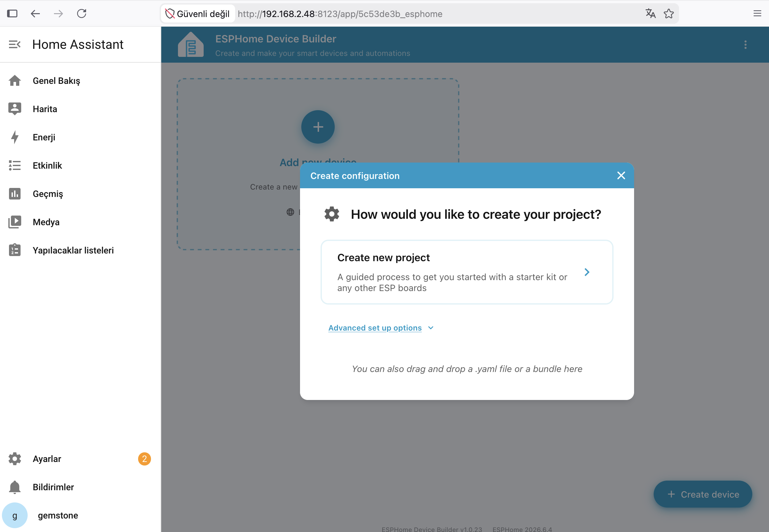The image size is (769, 532).
Task: Reload the current page
Action: (x=82, y=14)
